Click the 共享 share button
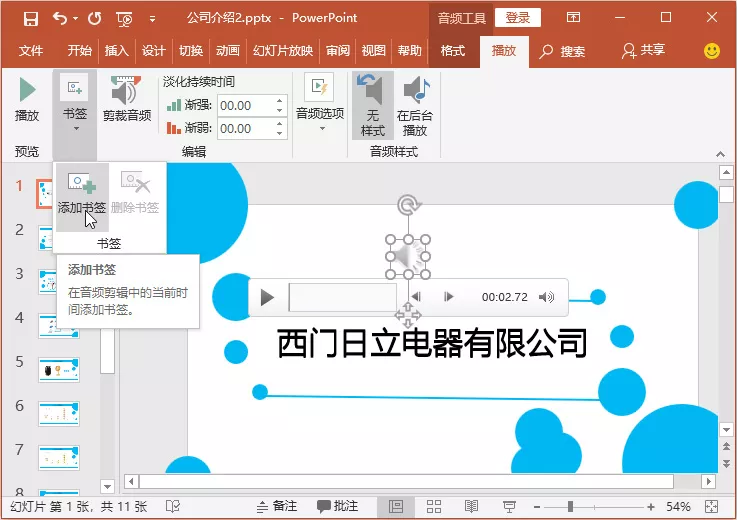 (x=643, y=50)
